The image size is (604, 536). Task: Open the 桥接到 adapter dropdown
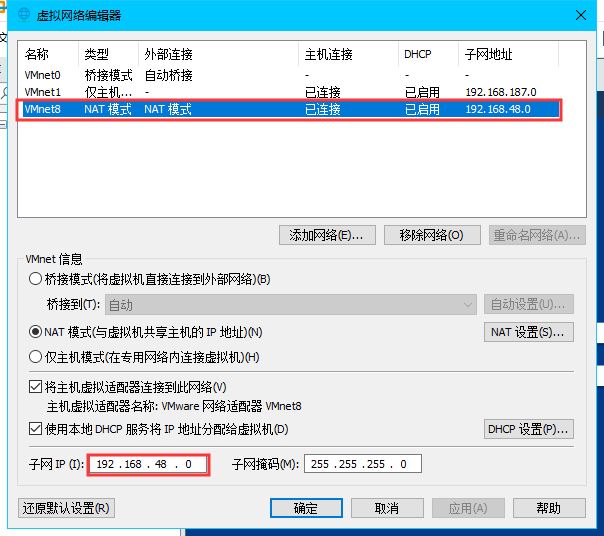pos(291,305)
